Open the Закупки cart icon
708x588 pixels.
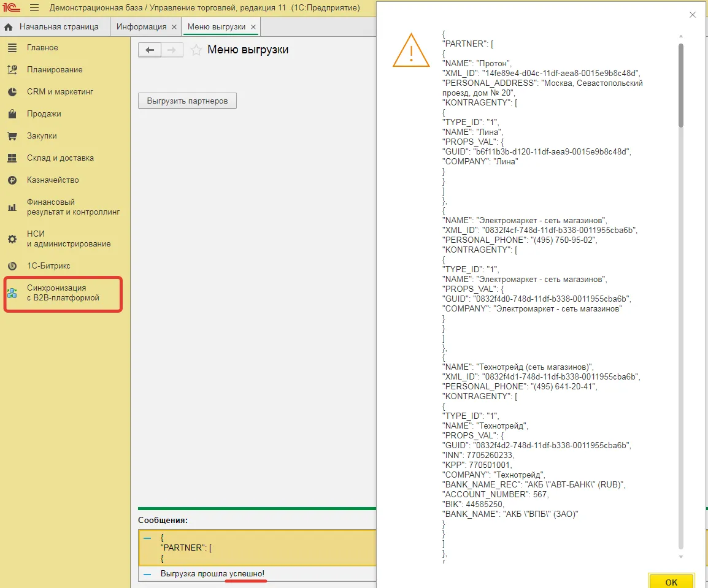12,136
